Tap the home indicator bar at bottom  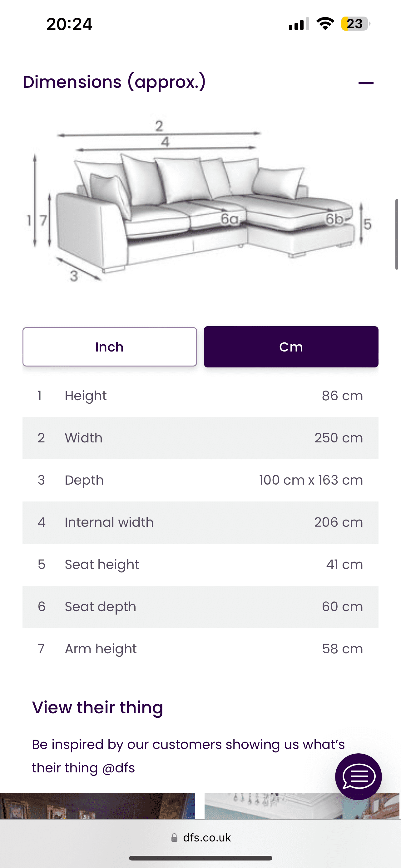200,858
